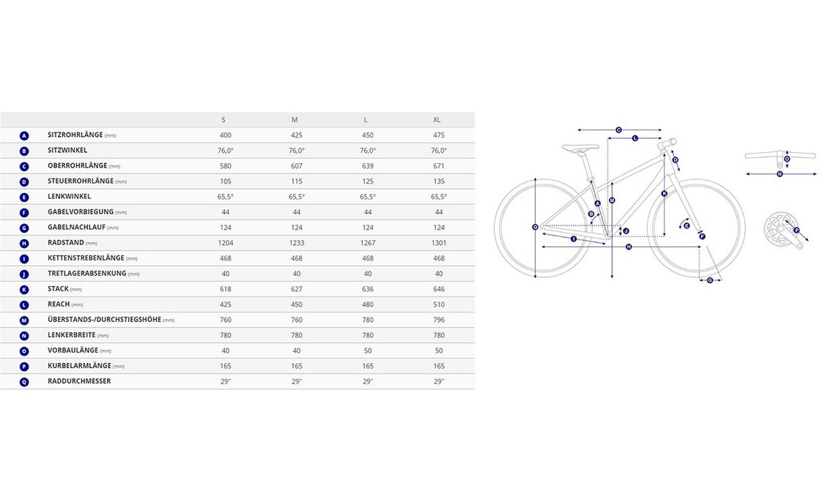Click the E icon beside Lenkwinkel row
This screenshot has width=819, height=504.
click(x=24, y=197)
